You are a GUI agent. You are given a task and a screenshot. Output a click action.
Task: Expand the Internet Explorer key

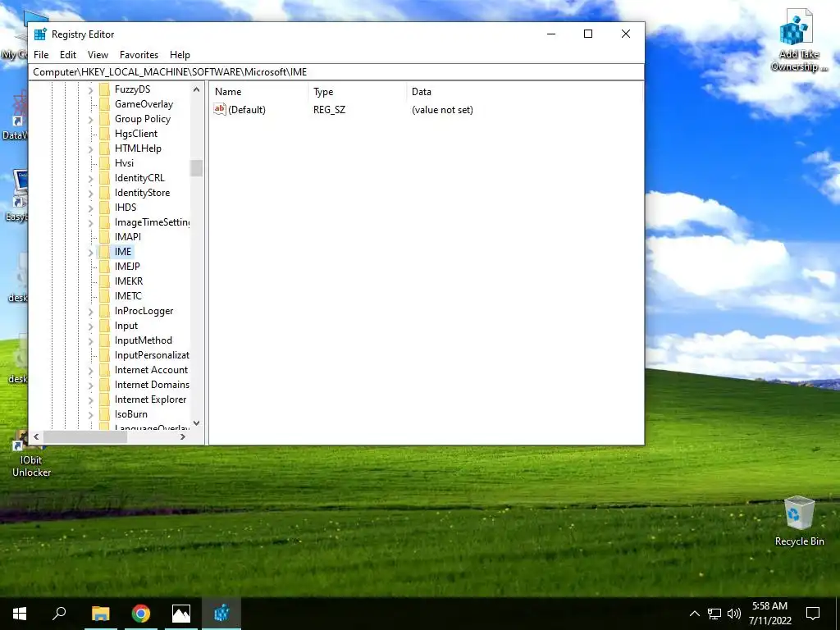click(90, 400)
